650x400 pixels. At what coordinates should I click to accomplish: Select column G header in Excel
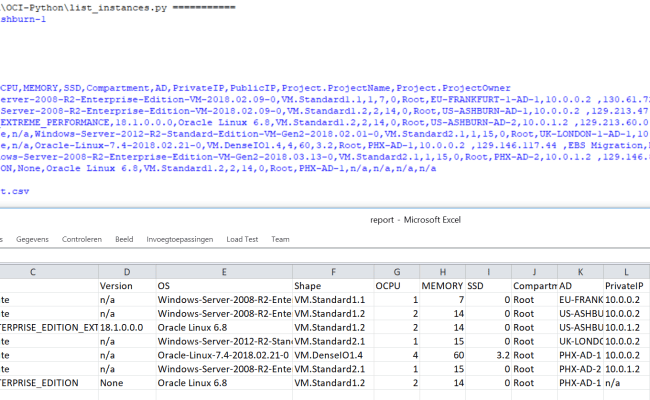397,272
